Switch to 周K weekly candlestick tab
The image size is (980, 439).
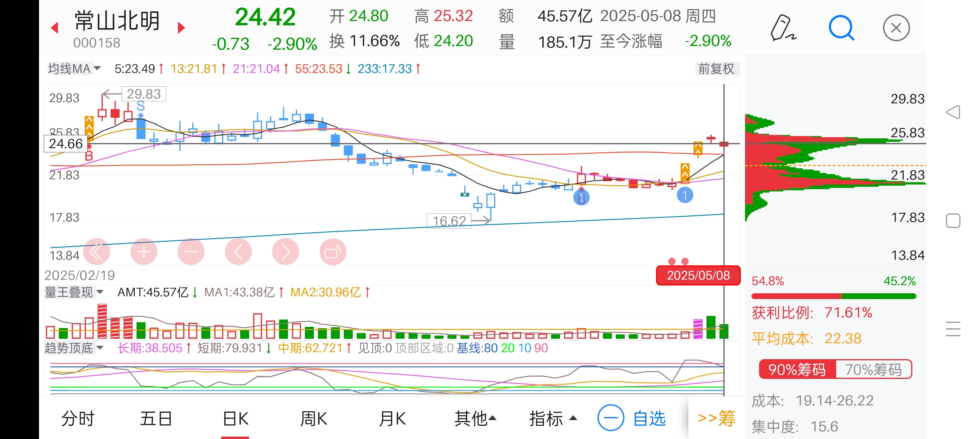click(x=314, y=419)
